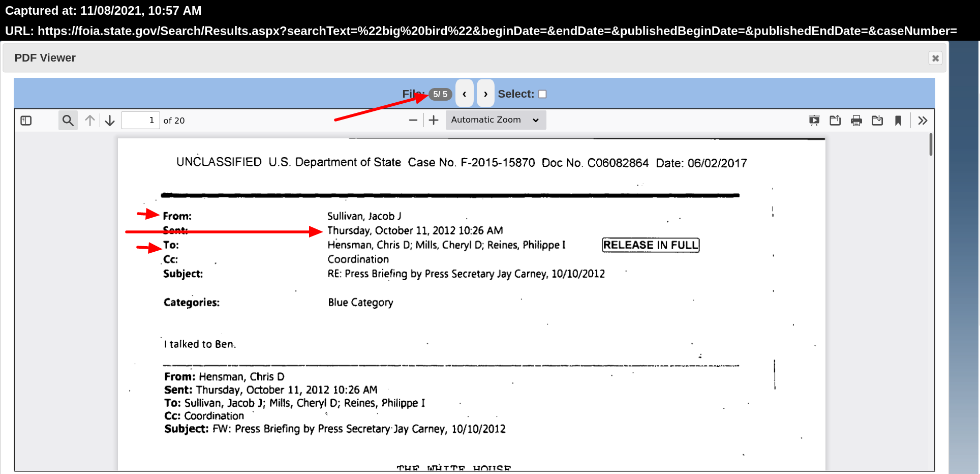
Task: Click the subject line starting 'RE: Press Briefing'
Action: pyautogui.click(x=466, y=274)
